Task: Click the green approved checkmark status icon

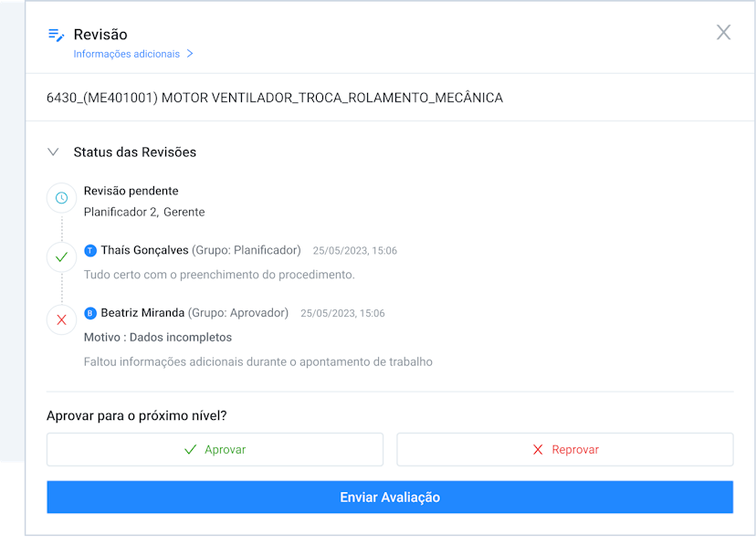Action: [61, 257]
